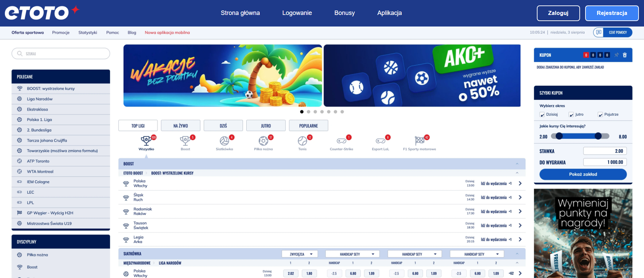Click the Stawka amount input field
The width and height of the screenshot is (644, 278).
pyautogui.click(x=605, y=151)
